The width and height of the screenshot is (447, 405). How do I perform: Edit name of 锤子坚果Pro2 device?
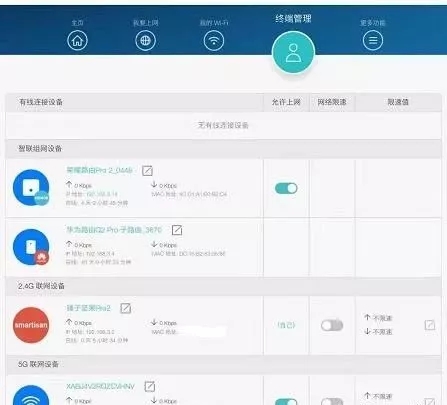coord(126,308)
